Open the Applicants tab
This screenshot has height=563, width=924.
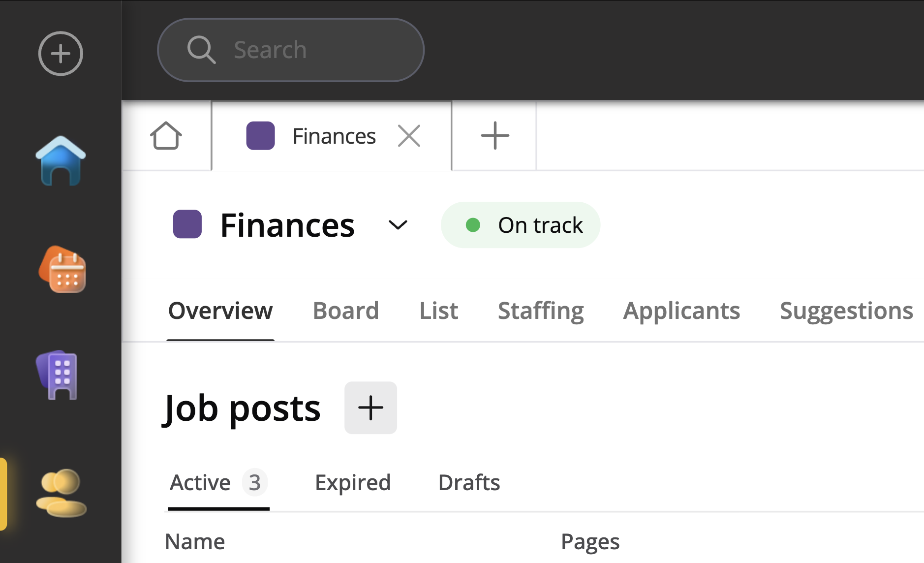[681, 311]
